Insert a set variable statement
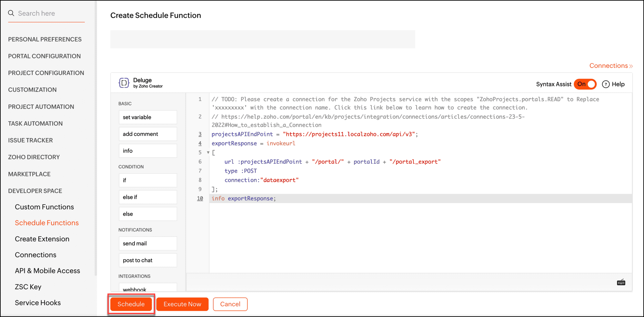Viewport: 644px width, 317px height. 147,117
